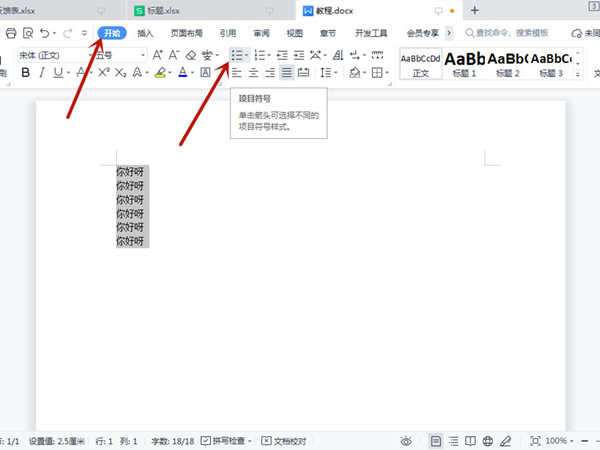600x450 pixels.
Task: Click the font color A swatch
Action: (182, 73)
